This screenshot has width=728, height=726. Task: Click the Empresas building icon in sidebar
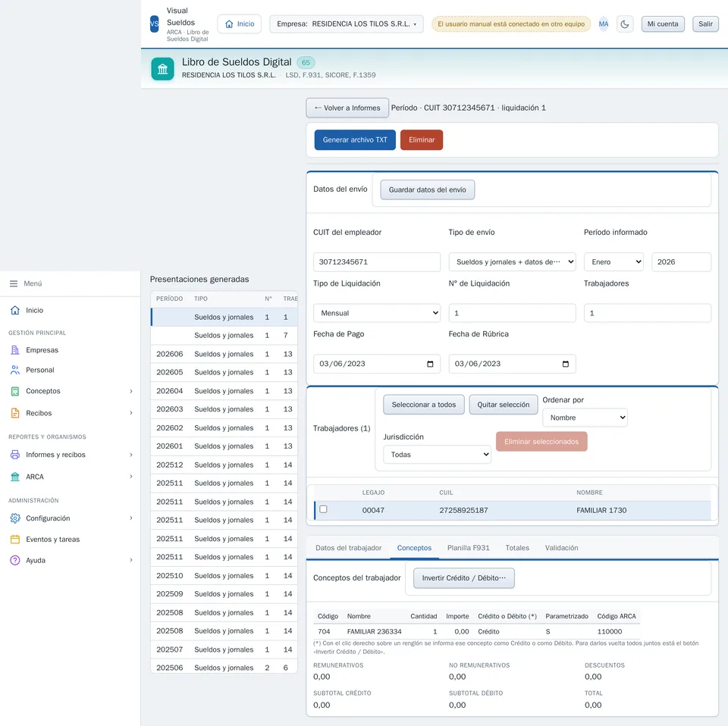[x=15, y=350]
